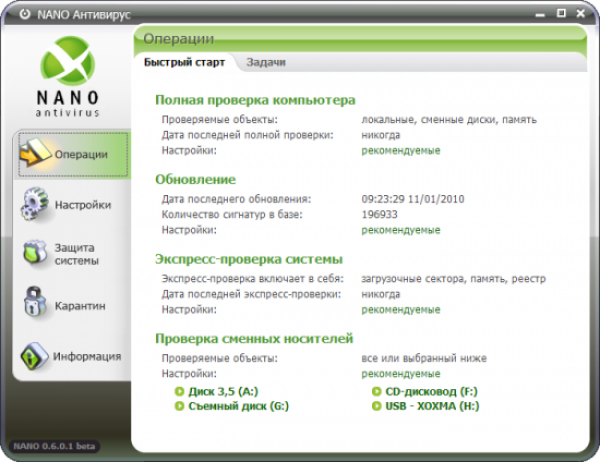The height and width of the screenshot is (462, 600).
Task: Click the NANO antivirus logo
Action: [x=68, y=76]
